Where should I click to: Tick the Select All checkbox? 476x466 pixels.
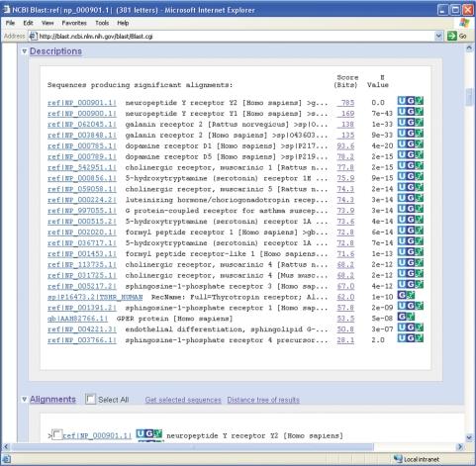(x=90, y=400)
